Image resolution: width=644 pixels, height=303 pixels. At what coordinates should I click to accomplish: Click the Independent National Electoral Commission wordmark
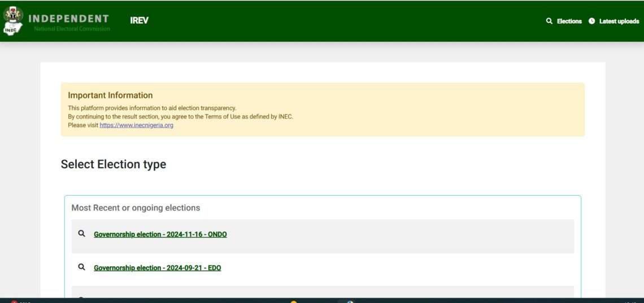point(68,22)
